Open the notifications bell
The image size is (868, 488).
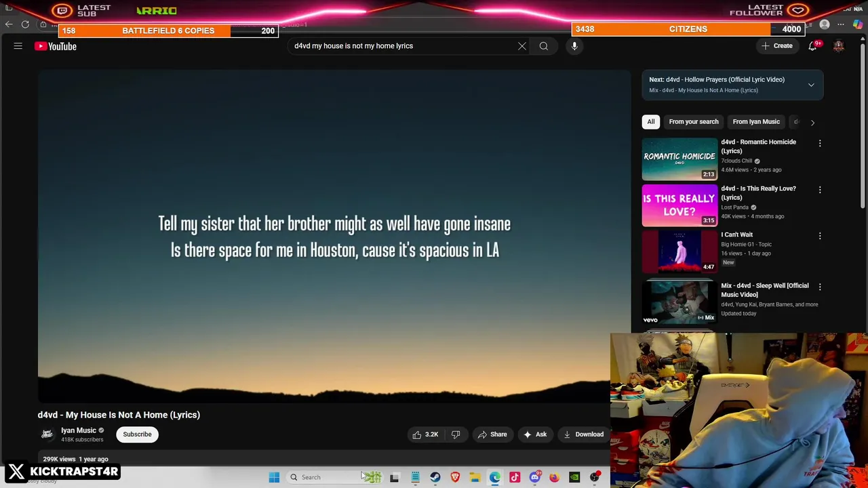812,46
